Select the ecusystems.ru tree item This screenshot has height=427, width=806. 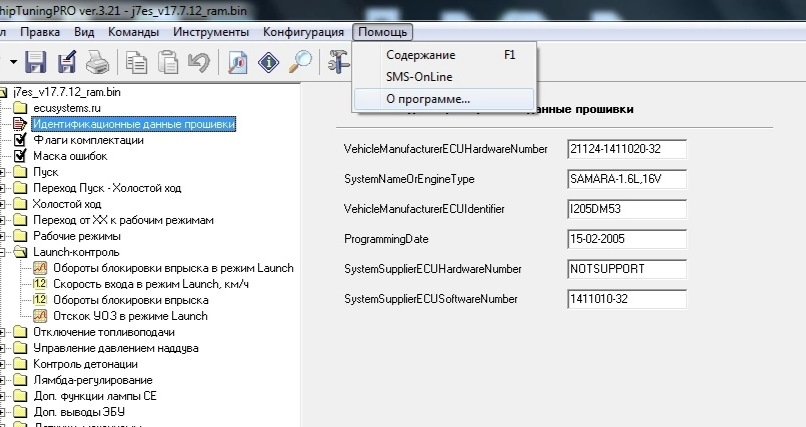click(x=67, y=108)
